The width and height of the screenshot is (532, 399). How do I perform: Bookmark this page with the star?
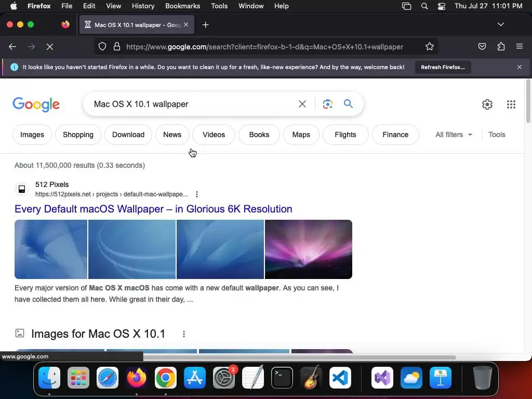430,46
